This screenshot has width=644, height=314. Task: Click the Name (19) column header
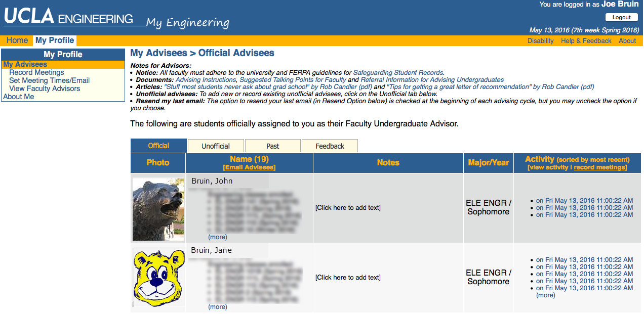[x=248, y=159]
